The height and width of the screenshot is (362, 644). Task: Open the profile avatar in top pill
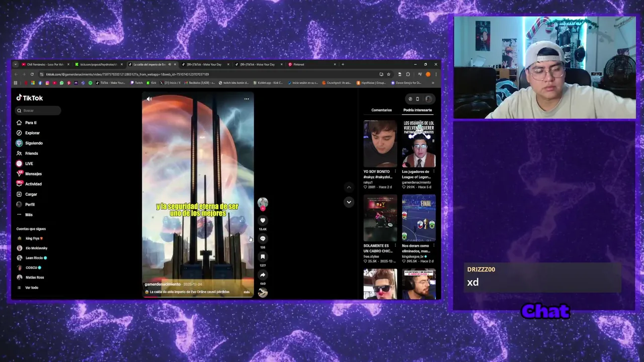click(x=428, y=99)
